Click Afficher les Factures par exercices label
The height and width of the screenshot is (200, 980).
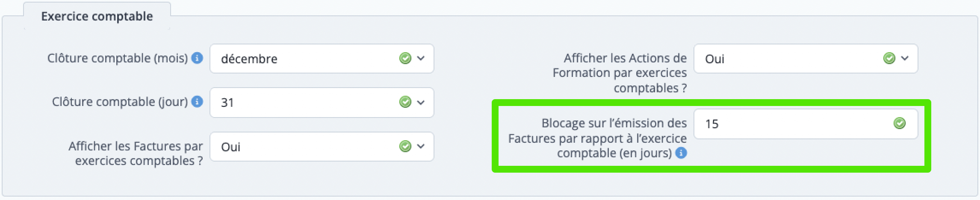tap(136, 153)
